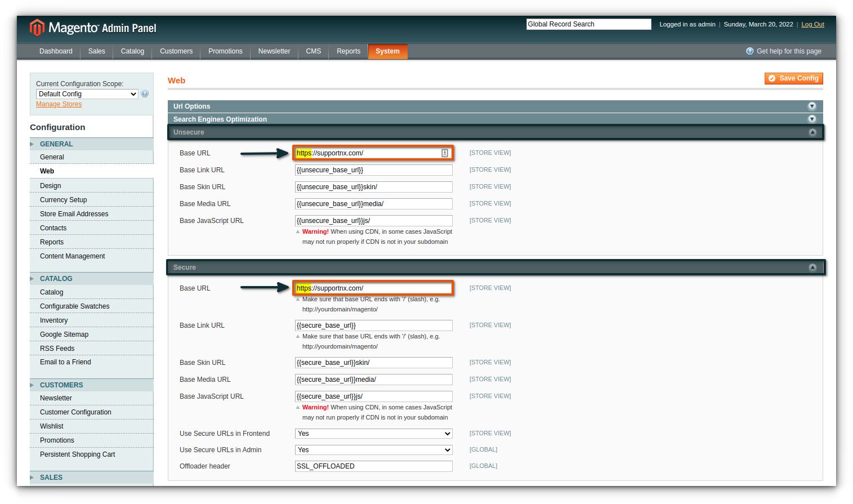Open the Current Configuration Scope dropdown
The image size is (853, 504).
pos(86,93)
